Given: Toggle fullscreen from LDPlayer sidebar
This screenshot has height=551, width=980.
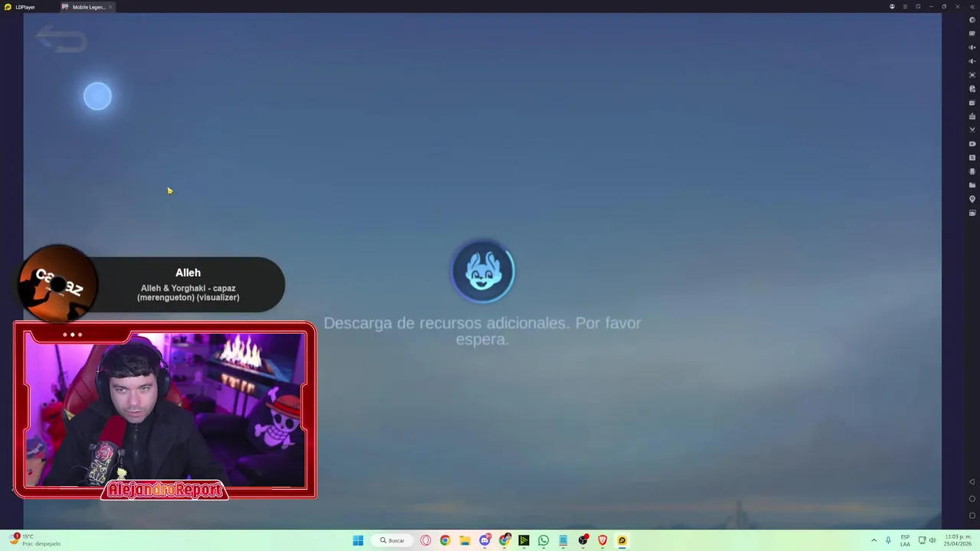Looking at the screenshot, I should click(972, 75).
